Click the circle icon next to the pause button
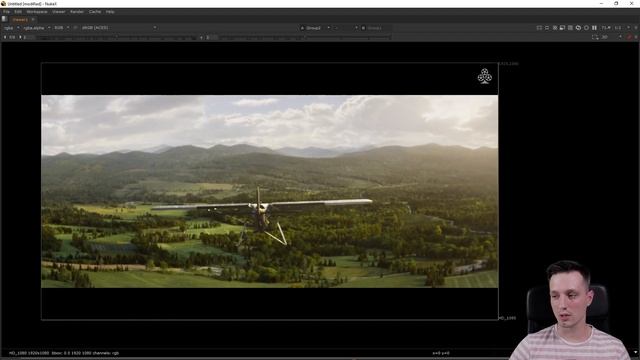This screenshot has width=640, height=360. click(587, 28)
